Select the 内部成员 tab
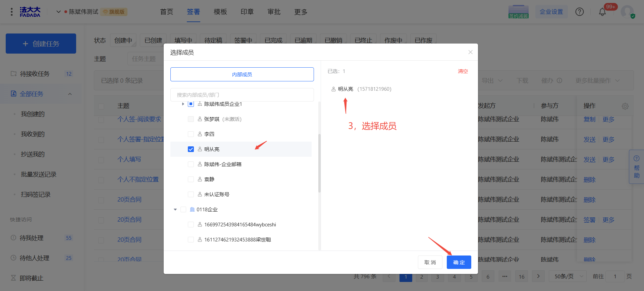This screenshot has height=291, width=644. [x=242, y=74]
